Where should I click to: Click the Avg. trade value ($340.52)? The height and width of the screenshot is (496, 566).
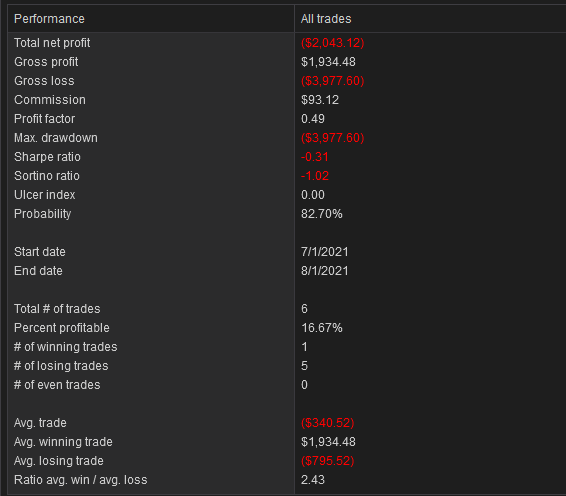click(327, 423)
